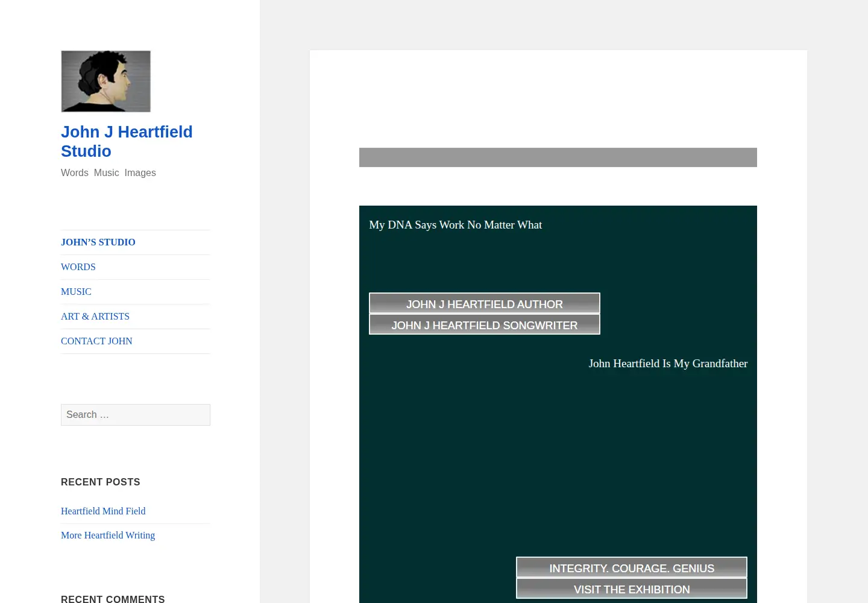The image size is (868, 603).
Task: Go to the Music menu item
Action: (x=76, y=292)
